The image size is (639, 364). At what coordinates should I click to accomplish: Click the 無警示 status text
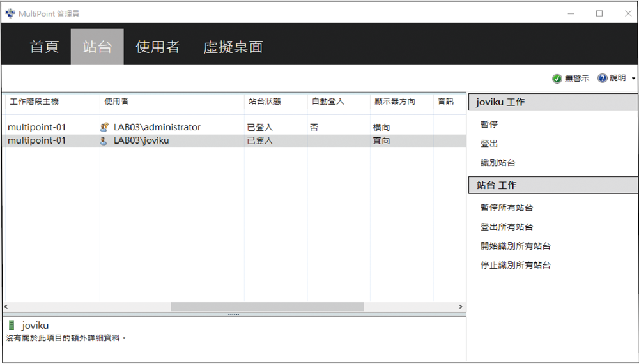pyautogui.click(x=576, y=79)
